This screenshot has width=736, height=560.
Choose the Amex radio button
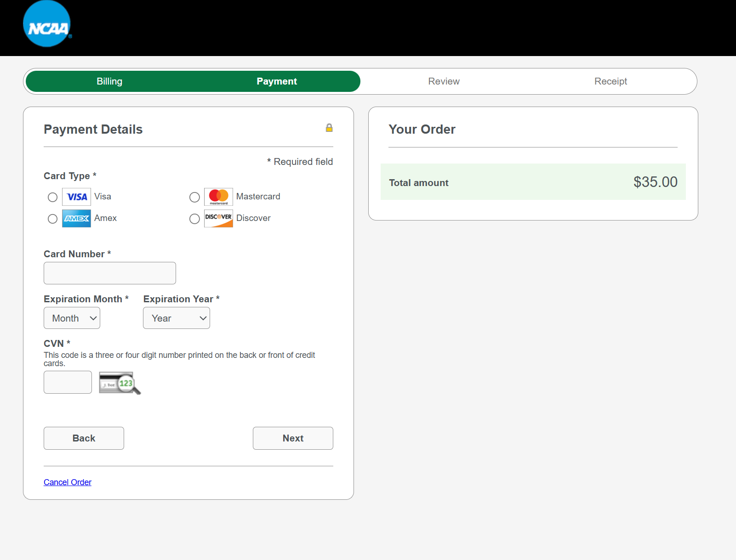52,219
